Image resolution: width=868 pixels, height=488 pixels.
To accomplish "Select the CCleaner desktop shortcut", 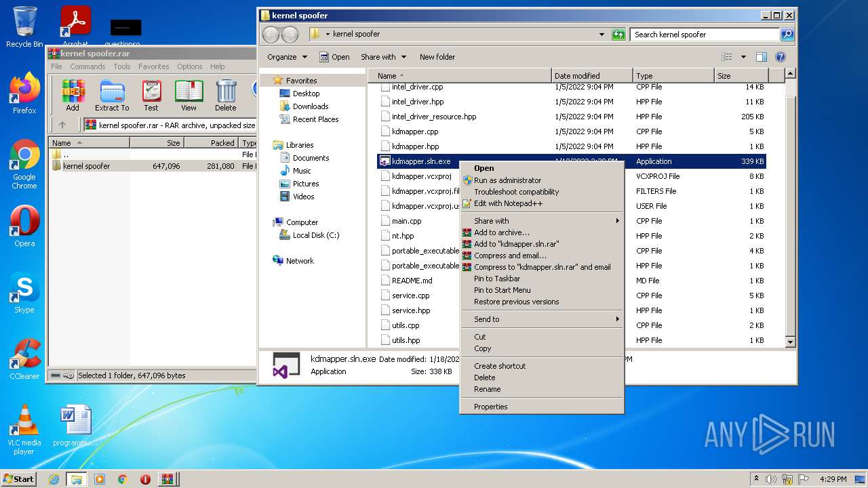I will pyautogui.click(x=24, y=359).
